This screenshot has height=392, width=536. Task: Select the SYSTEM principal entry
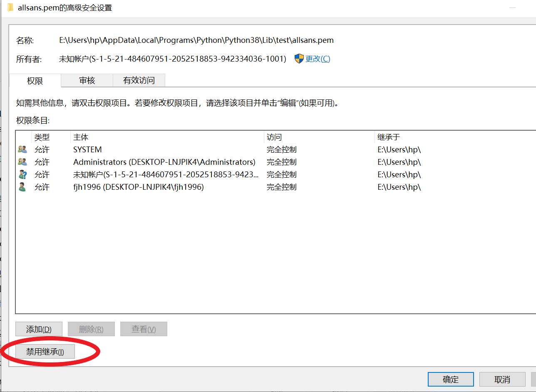87,149
